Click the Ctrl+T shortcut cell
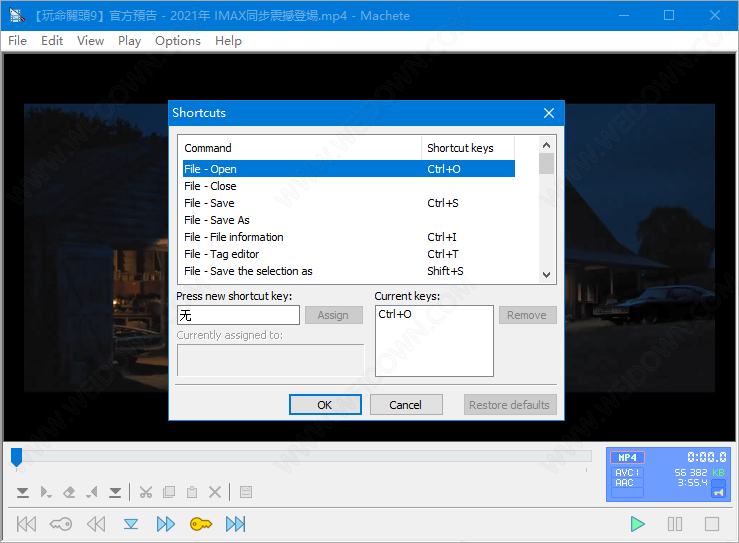 (x=443, y=254)
